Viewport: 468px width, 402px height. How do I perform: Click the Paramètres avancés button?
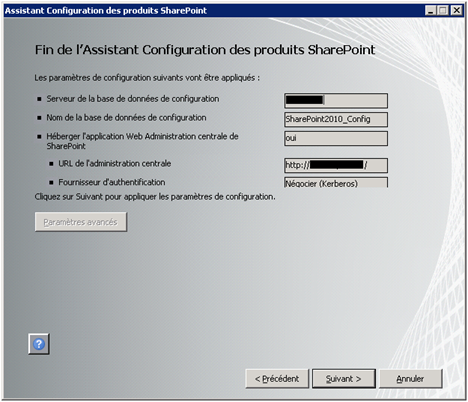pyautogui.click(x=81, y=222)
